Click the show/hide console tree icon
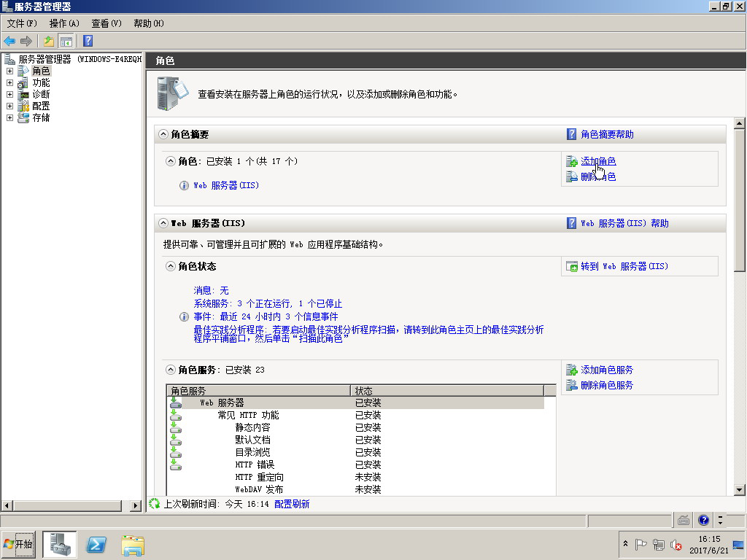This screenshot has width=747, height=560. tap(66, 42)
